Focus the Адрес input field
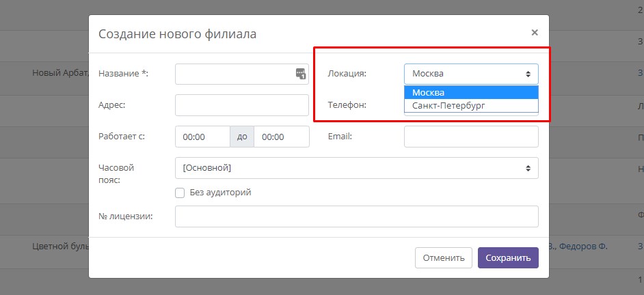Screen dimensions: 644x295 point(242,105)
